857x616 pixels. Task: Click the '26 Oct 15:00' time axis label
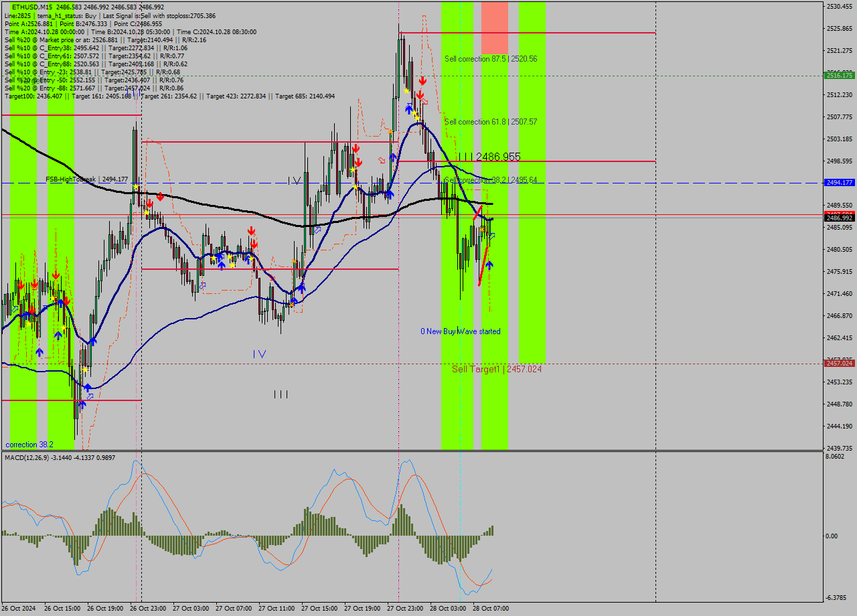click(x=62, y=609)
